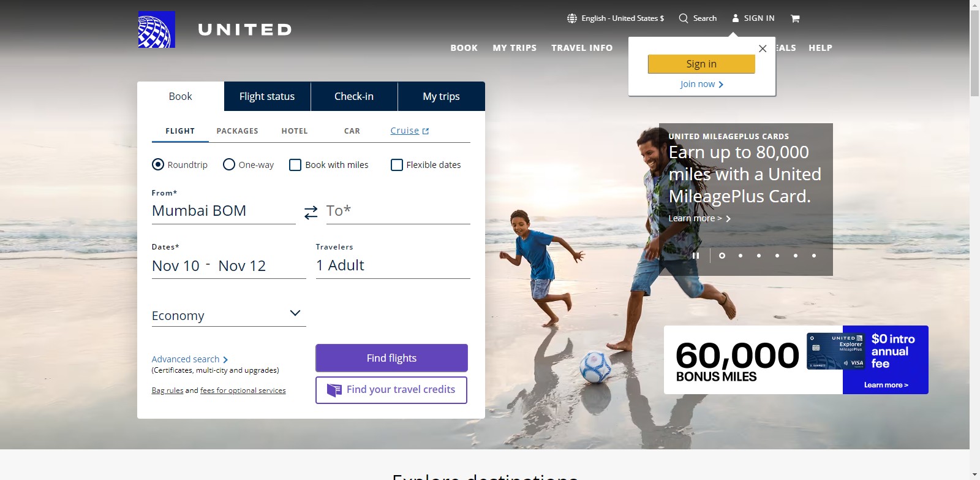The height and width of the screenshot is (480, 980).
Task: Jump to the third carousel slide dot
Action: (x=759, y=256)
